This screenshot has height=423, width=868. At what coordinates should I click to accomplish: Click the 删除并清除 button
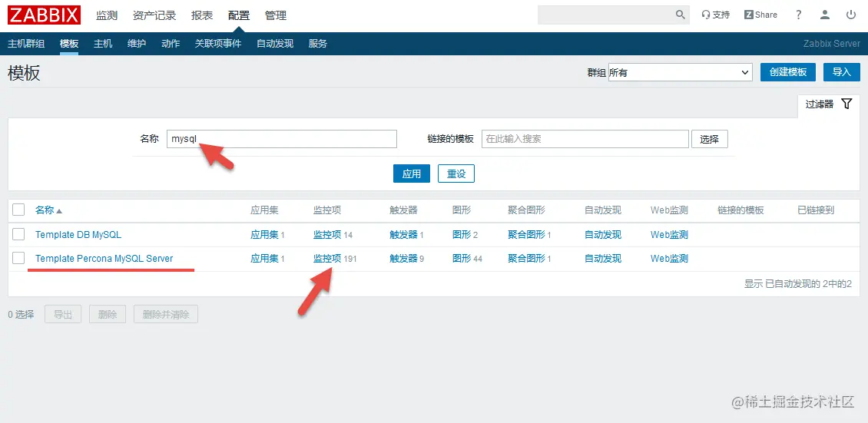coord(166,314)
